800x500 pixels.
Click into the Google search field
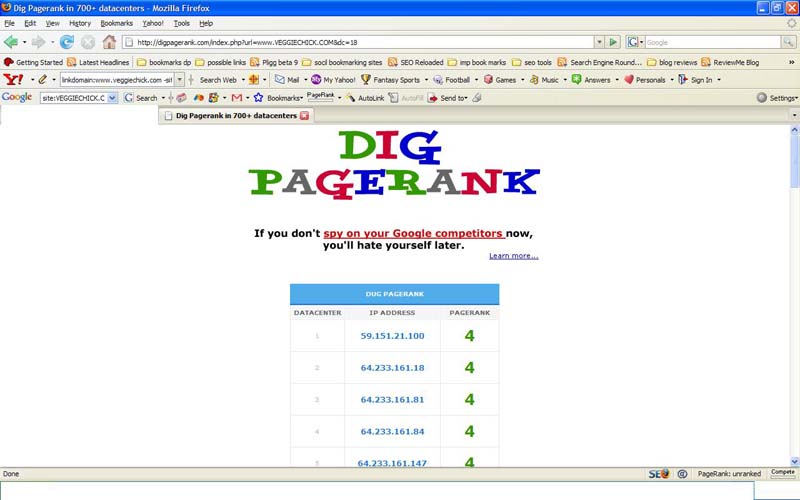point(713,42)
